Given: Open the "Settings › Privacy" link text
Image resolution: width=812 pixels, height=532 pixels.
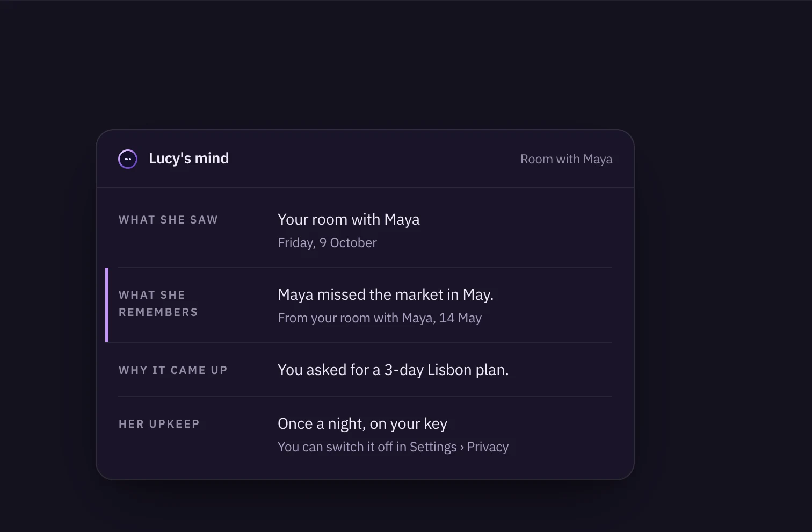Looking at the screenshot, I should pos(459,447).
